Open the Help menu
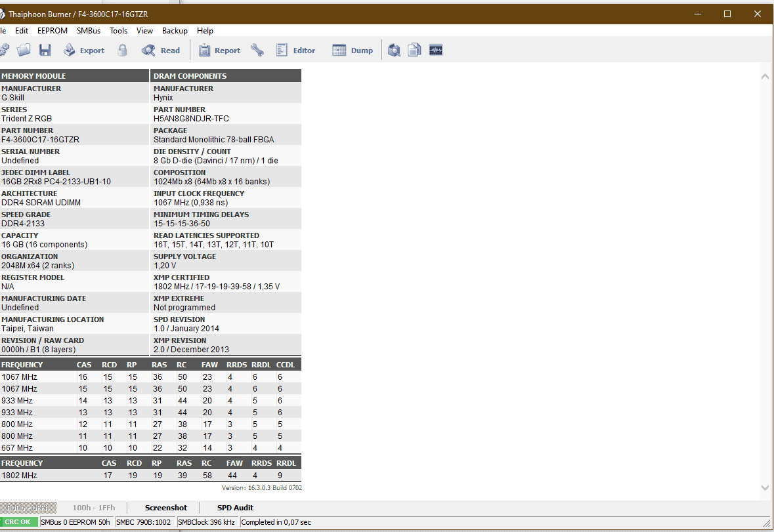The width and height of the screenshot is (774, 532). click(205, 31)
